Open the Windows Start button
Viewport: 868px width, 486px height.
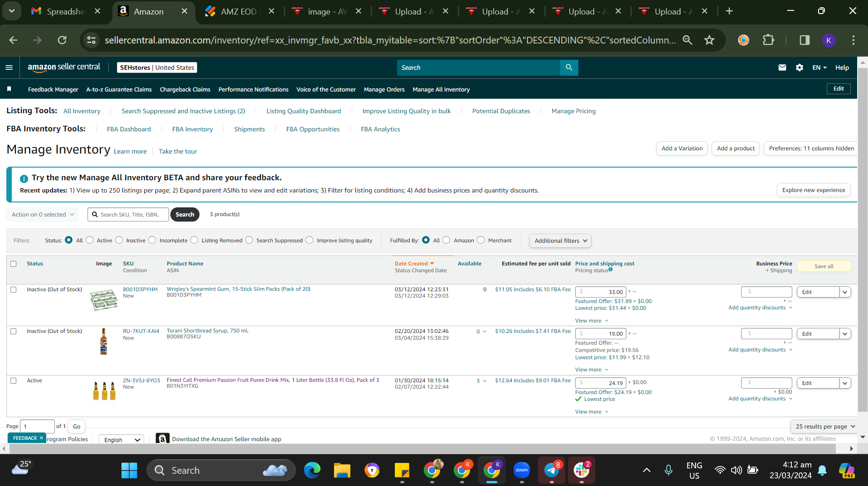click(129, 470)
